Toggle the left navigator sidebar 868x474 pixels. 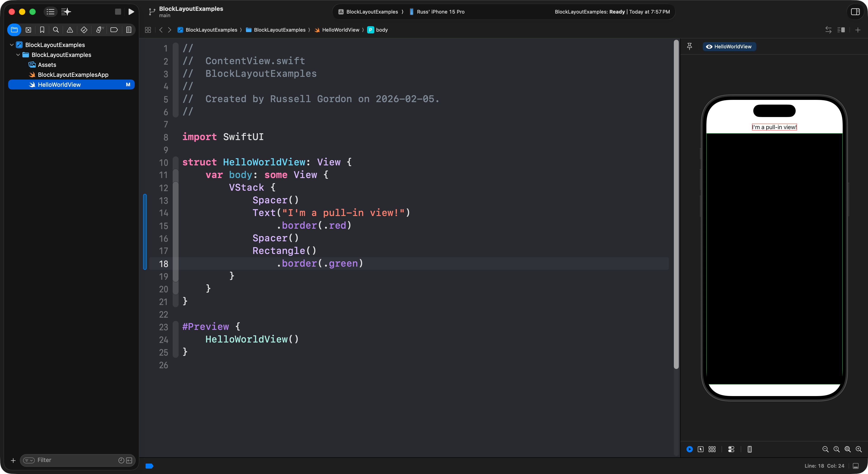coord(51,12)
